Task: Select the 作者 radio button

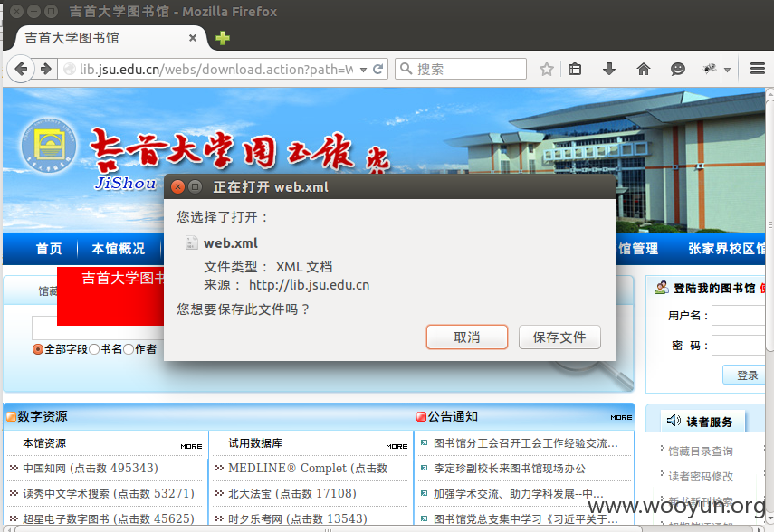Action: [x=129, y=349]
